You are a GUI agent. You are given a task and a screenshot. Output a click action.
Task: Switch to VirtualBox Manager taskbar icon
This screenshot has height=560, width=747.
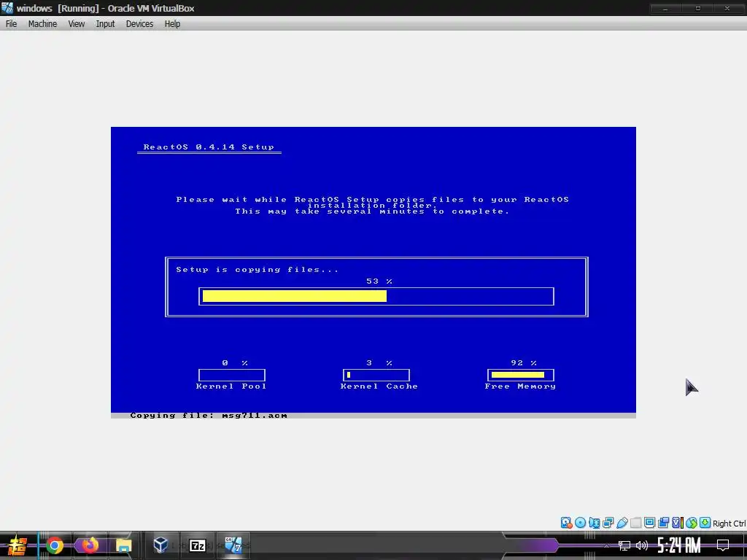point(160,545)
